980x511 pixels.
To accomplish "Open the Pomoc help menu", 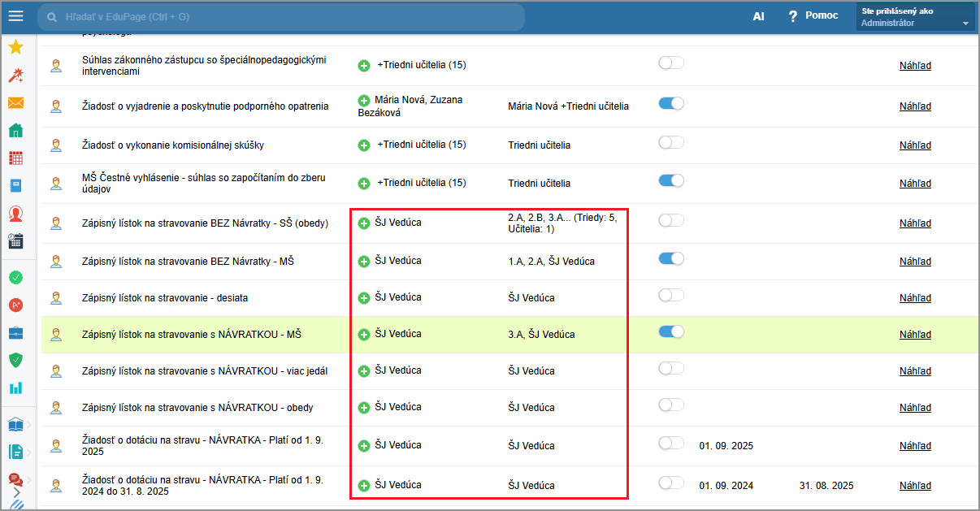I will (x=813, y=16).
